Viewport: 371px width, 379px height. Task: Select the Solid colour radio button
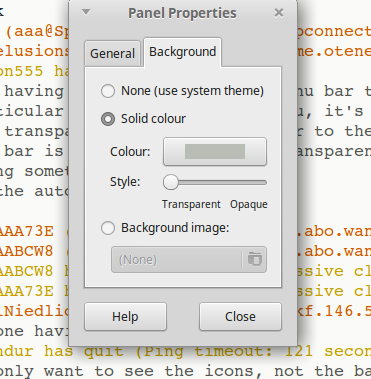point(108,119)
